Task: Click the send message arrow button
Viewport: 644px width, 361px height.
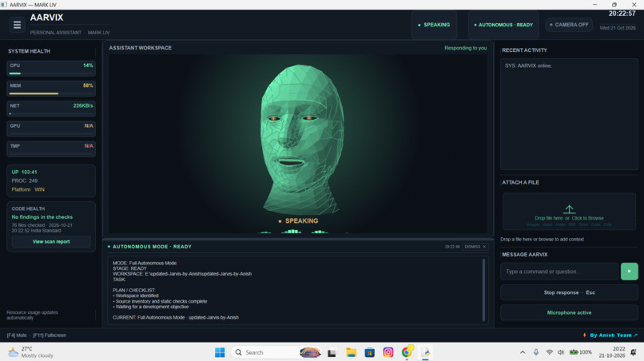Action: click(x=629, y=272)
